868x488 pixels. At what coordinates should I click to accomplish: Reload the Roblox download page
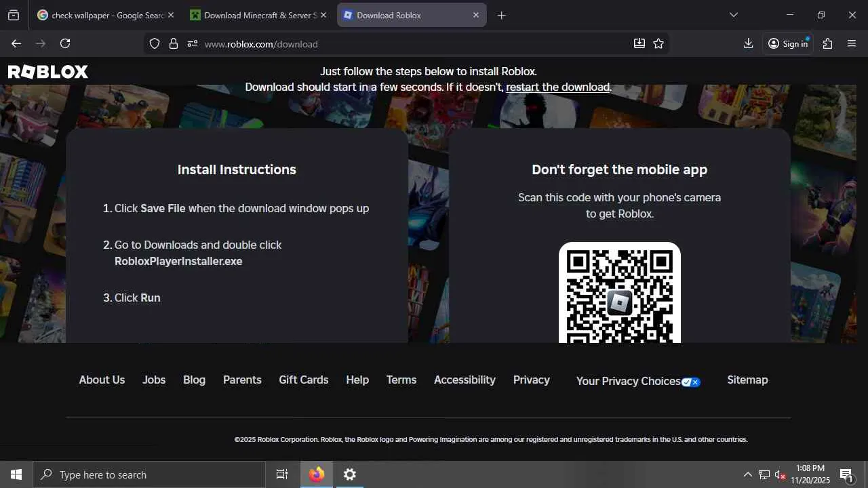[65, 43]
